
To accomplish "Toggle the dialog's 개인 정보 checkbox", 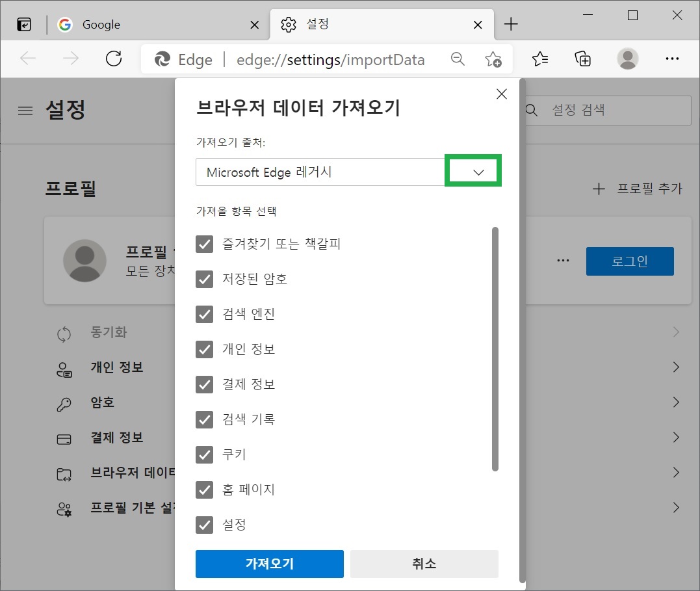I will 205,349.
